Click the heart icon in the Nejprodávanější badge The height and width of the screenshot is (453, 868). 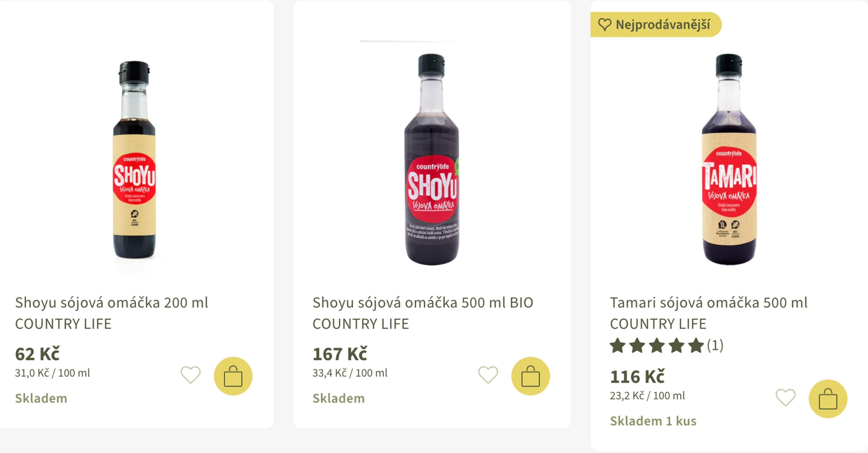tap(604, 24)
